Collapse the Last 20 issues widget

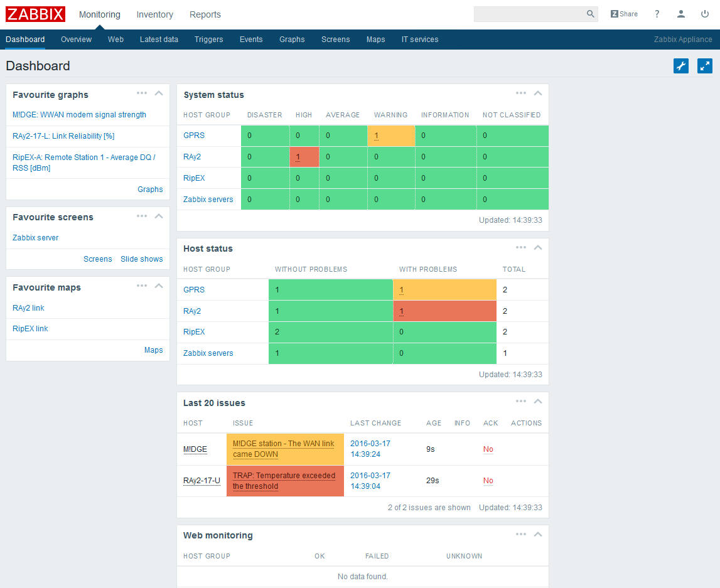click(x=538, y=402)
